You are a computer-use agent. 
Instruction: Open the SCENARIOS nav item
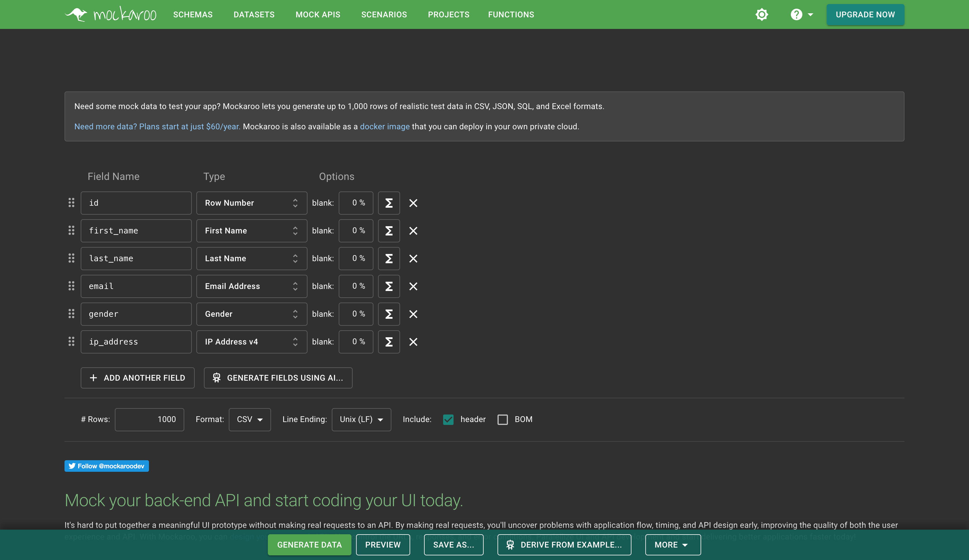[x=384, y=15]
